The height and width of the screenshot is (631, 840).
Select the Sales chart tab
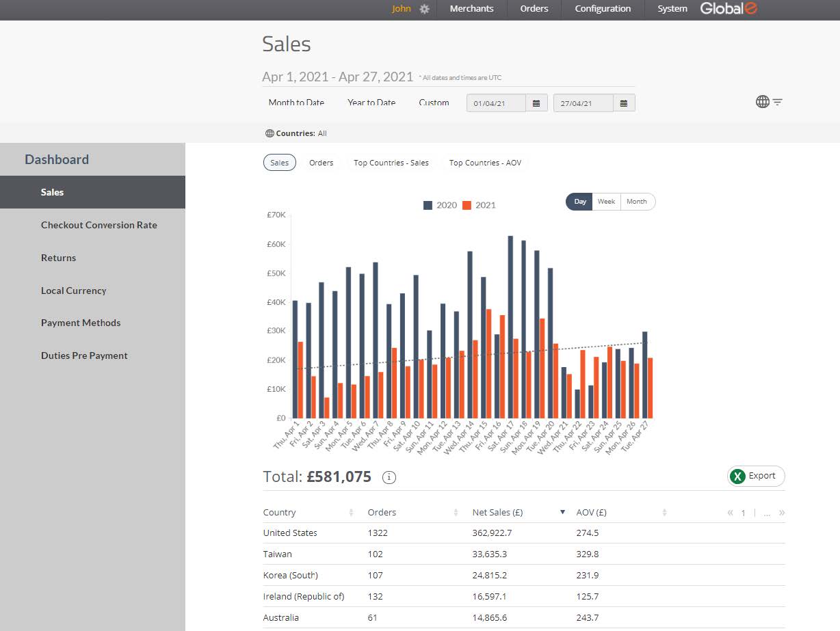click(x=280, y=163)
